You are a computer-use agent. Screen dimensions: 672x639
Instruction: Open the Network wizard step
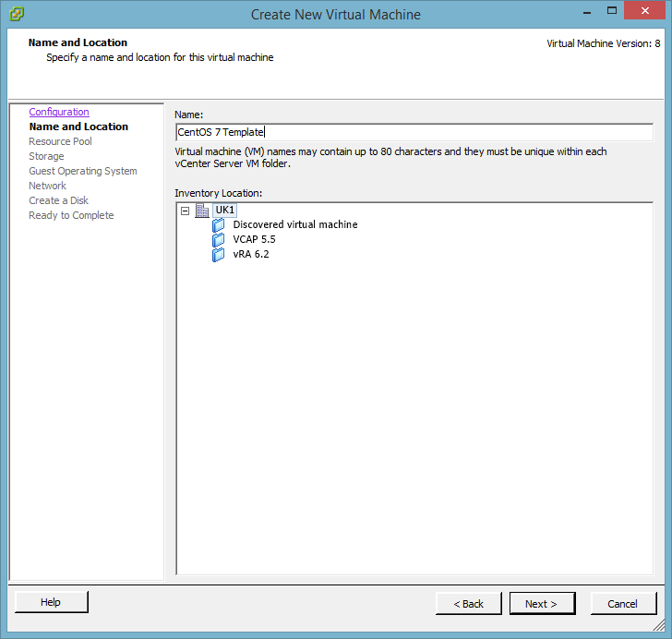(47, 186)
